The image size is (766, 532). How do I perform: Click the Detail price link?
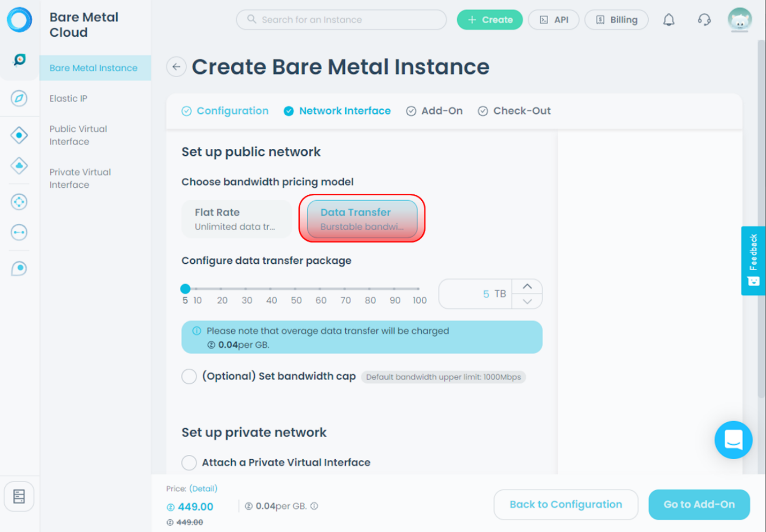203,489
